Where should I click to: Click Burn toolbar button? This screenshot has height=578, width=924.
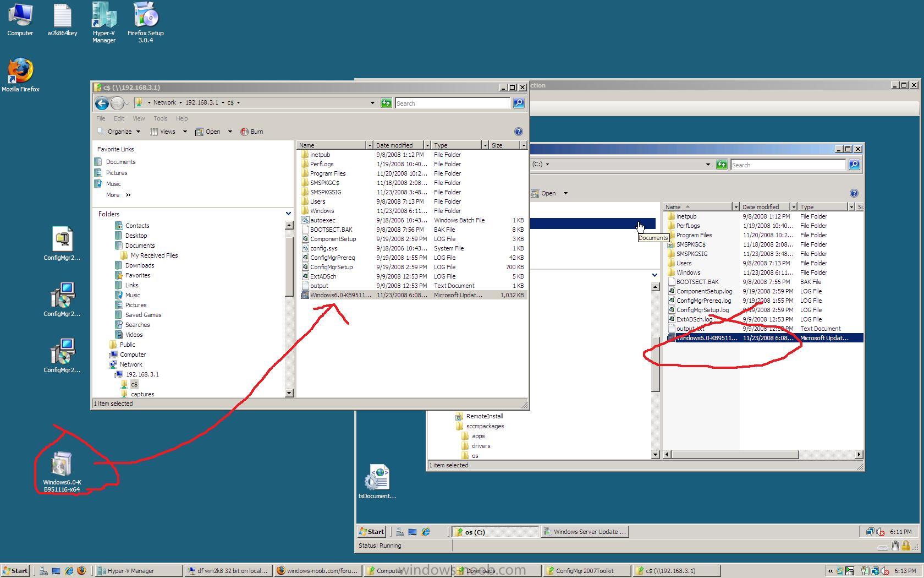coord(252,132)
